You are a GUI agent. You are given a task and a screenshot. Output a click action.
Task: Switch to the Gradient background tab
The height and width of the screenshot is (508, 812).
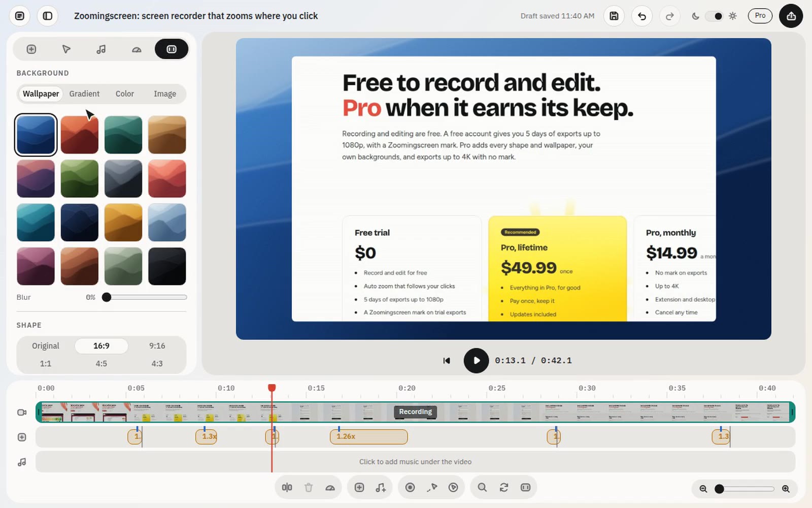(x=84, y=94)
